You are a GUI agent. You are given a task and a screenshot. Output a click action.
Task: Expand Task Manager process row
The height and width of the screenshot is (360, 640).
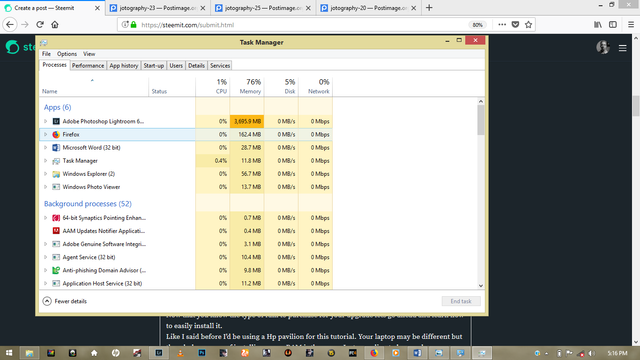point(46,161)
